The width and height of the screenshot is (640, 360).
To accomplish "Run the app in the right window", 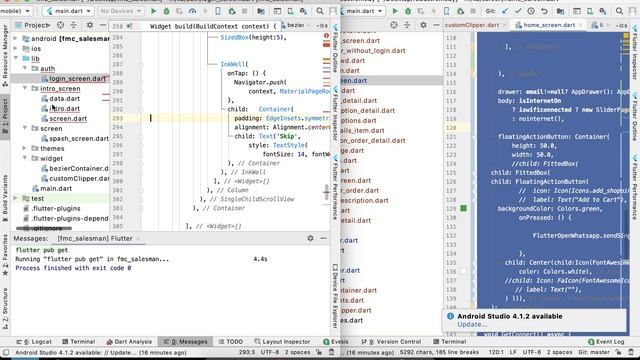I will tap(395, 11).
